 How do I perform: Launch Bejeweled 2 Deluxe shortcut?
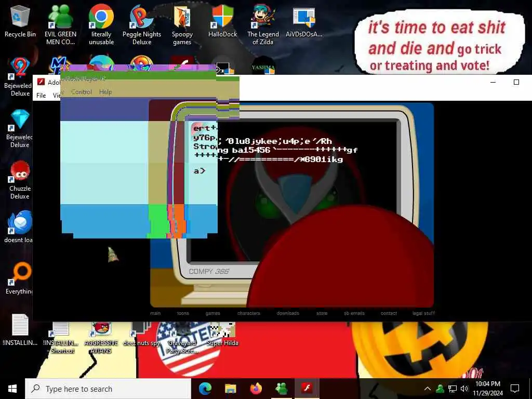[20, 77]
